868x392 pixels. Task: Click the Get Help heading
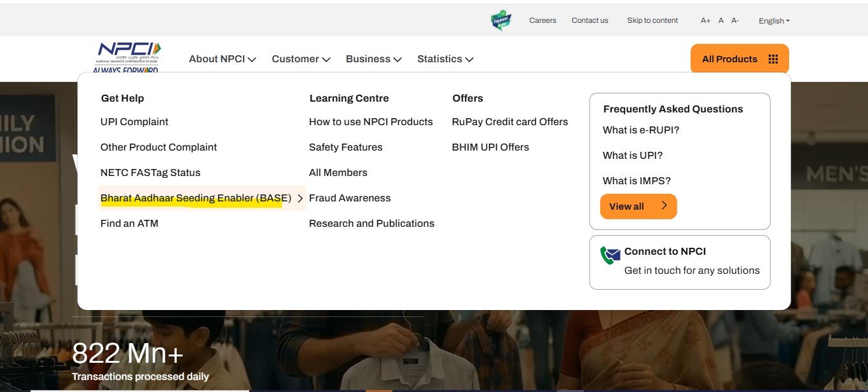[x=122, y=98]
